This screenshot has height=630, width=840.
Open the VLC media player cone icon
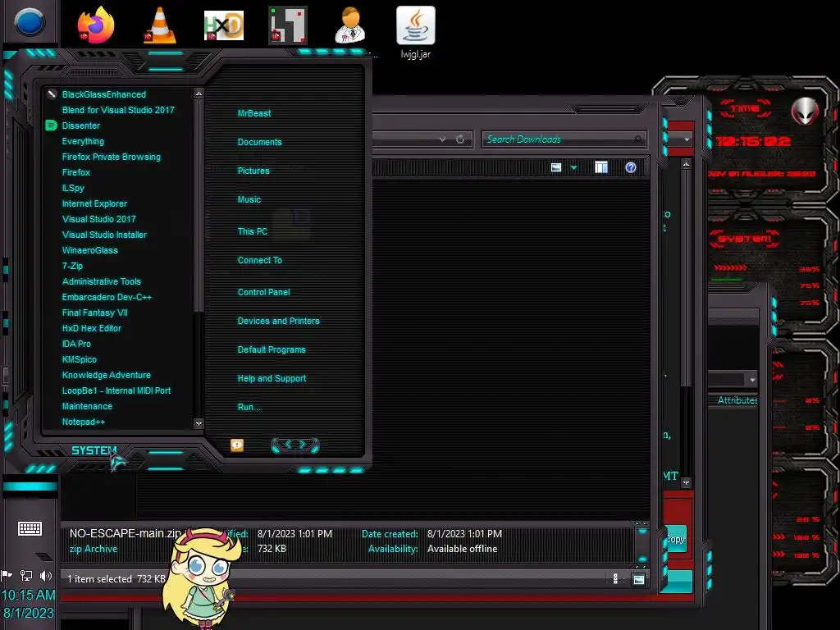tap(160, 25)
